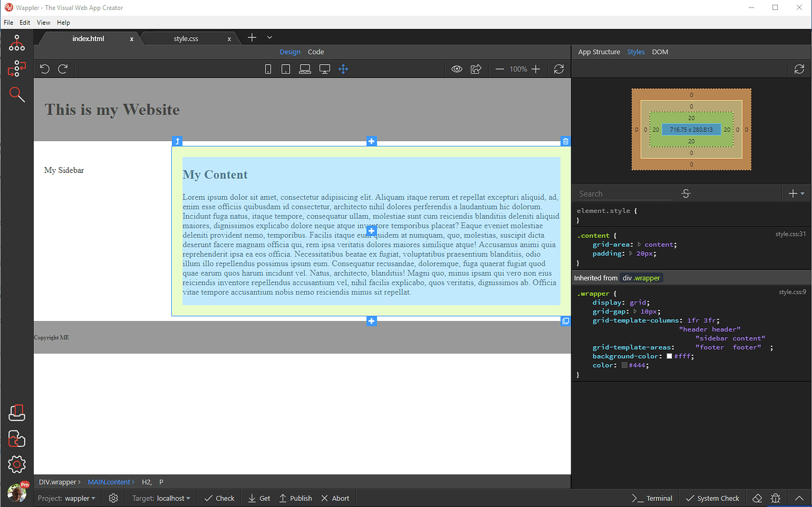Zoom out with the minus icon
The image size is (812, 507).
[500, 69]
